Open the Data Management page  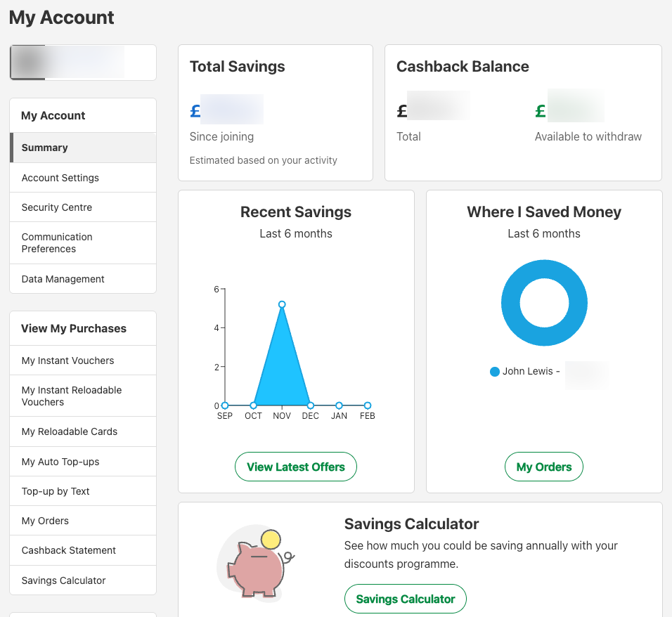click(63, 279)
